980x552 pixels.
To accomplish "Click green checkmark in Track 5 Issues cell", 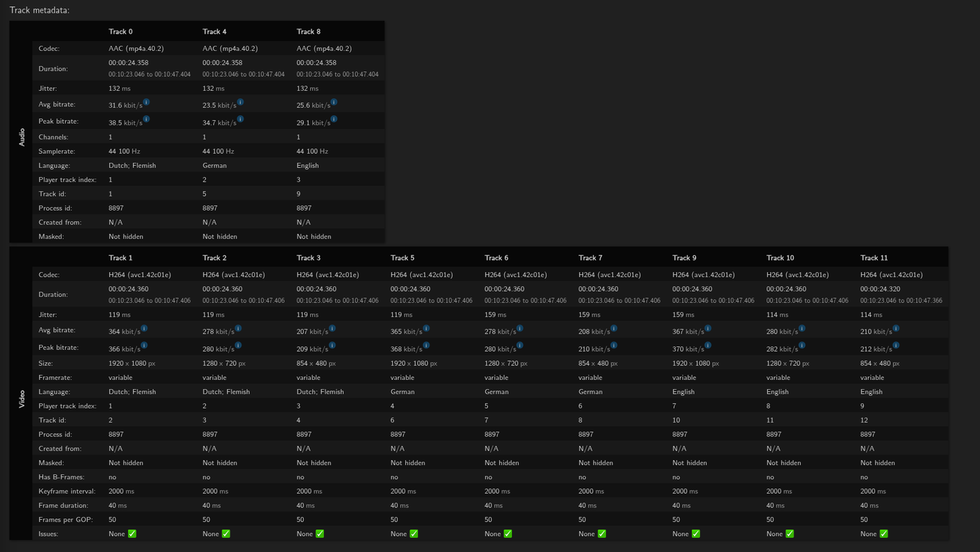I will (x=413, y=534).
